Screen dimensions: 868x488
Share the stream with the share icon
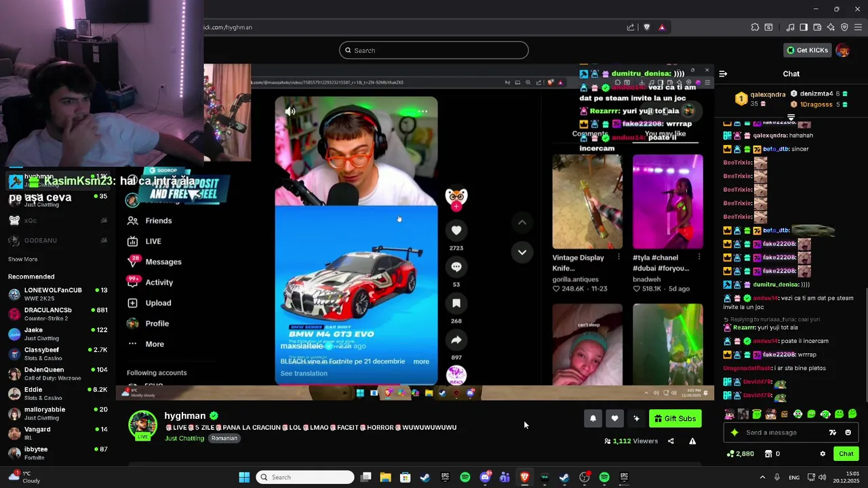click(671, 441)
